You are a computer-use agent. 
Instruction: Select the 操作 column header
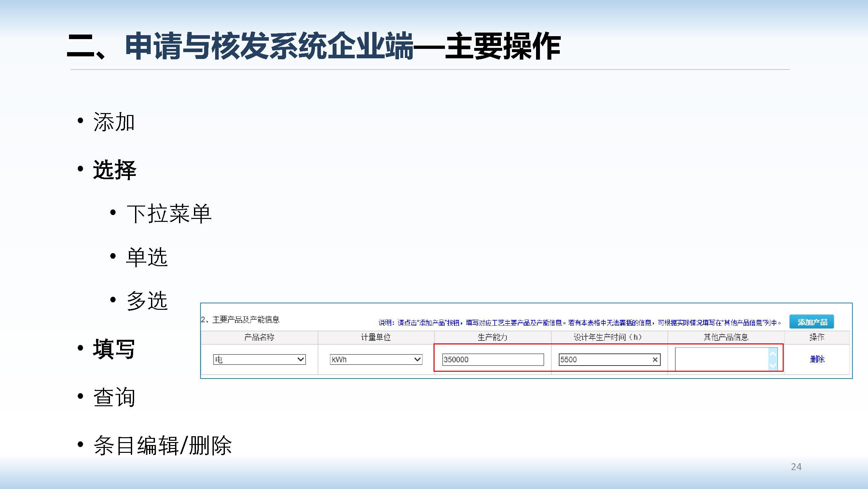tap(817, 337)
